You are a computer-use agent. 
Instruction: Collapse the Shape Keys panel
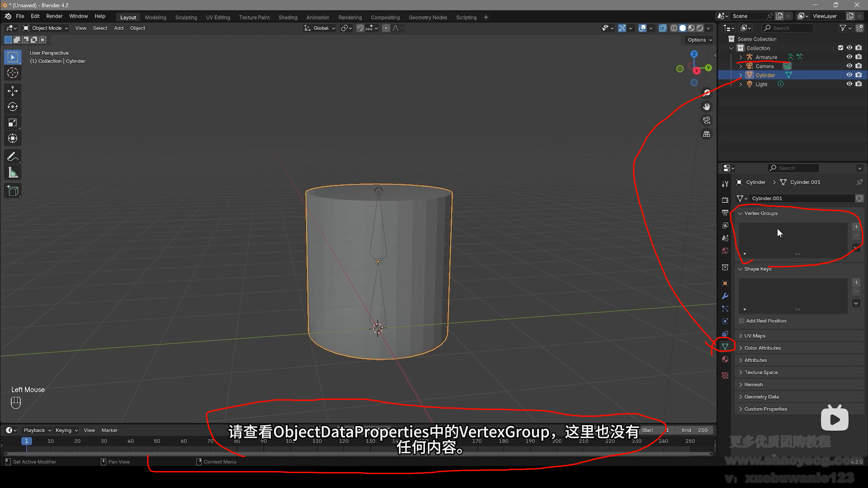click(x=740, y=269)
